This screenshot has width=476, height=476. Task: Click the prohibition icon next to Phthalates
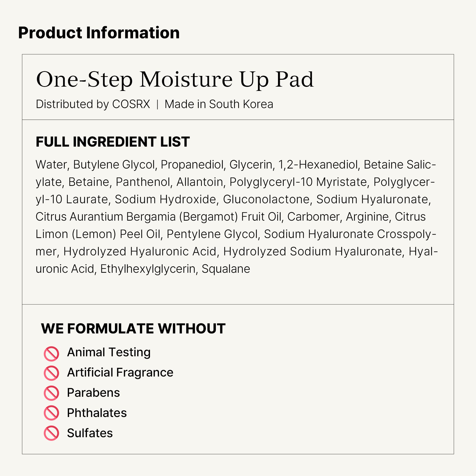pyautogui.click(x=51, y=413)
